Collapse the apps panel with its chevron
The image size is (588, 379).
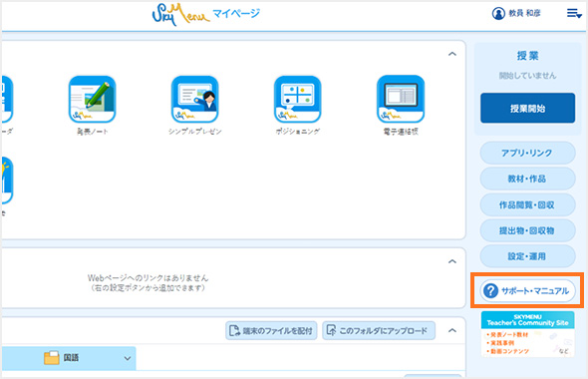pos(452,54)
